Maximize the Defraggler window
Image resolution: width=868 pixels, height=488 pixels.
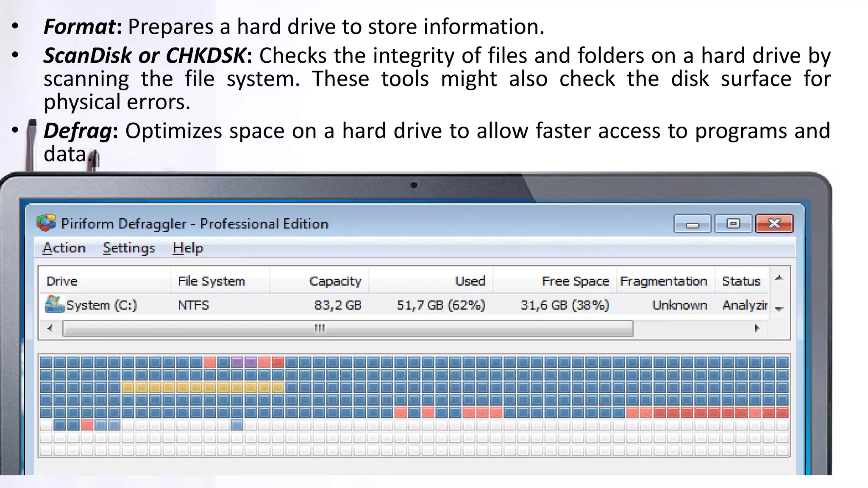click(x=733, y=223)
